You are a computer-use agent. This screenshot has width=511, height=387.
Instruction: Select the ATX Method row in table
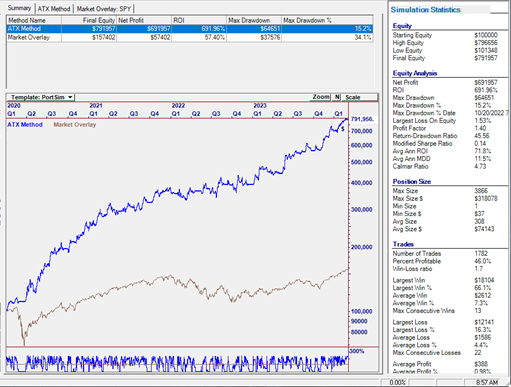click(x=189, y=29)
